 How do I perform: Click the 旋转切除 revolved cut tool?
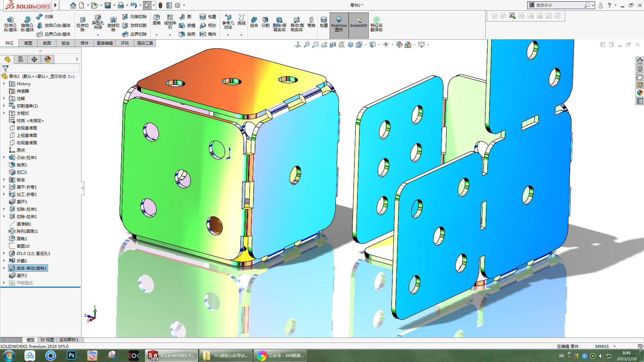[x=113, y=23]
